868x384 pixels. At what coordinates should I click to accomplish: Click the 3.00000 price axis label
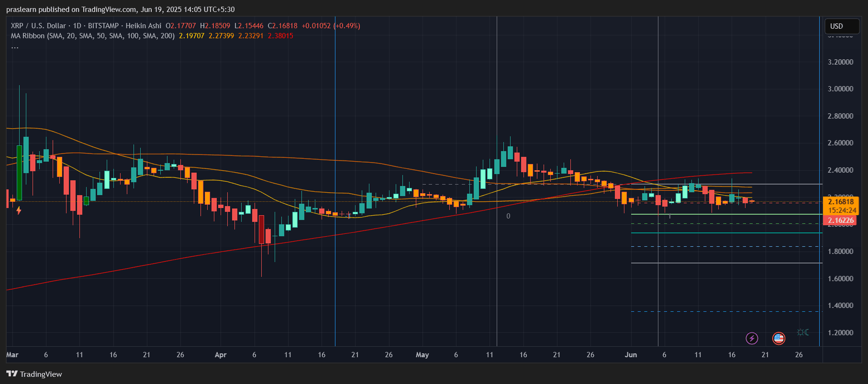pos(840,89)
